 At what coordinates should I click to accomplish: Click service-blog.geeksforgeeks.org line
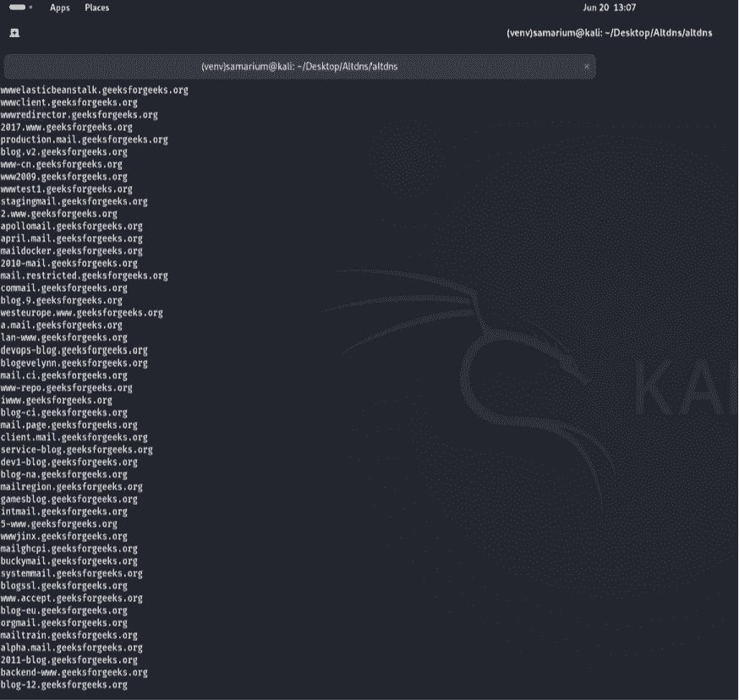click(76, 450)
